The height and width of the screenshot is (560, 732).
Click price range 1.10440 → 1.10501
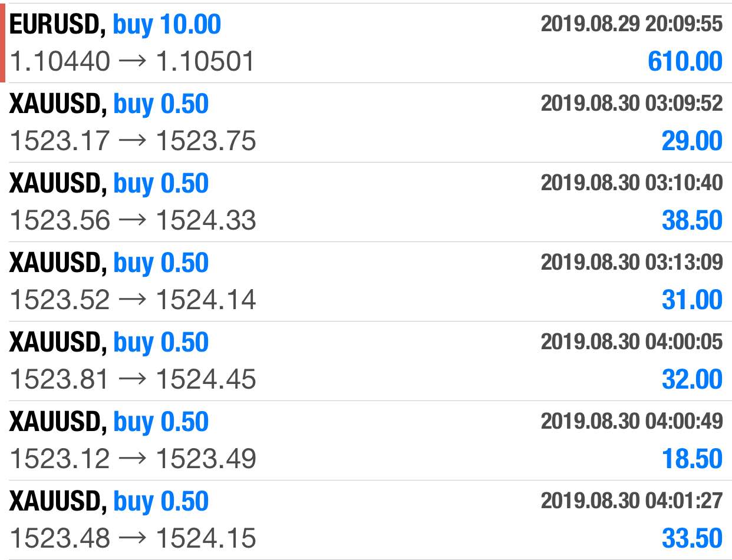pos(132,61)
